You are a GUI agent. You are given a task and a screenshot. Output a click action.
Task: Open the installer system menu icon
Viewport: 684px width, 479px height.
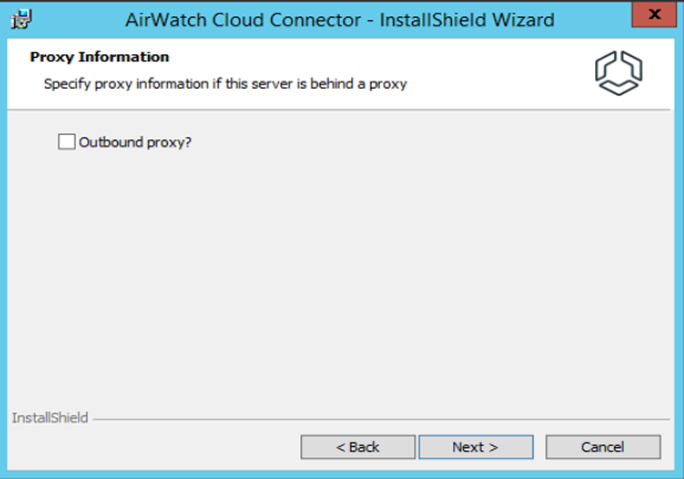(17, 18)
